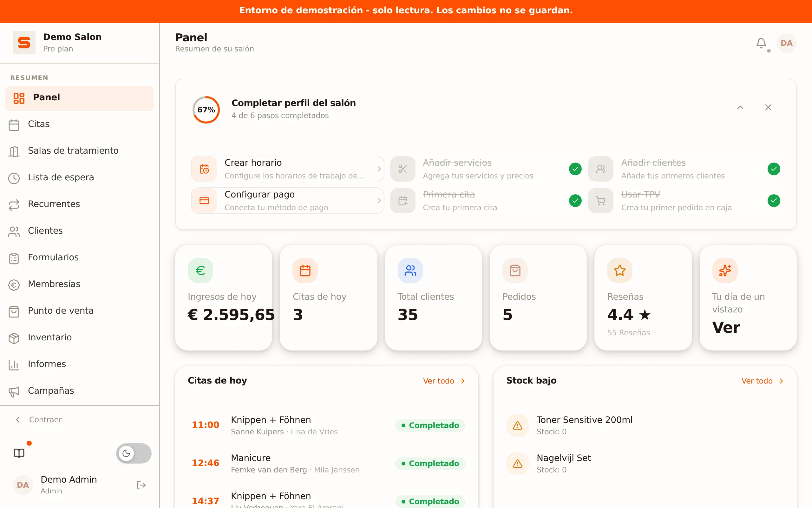Screen dimensions: 812x508
Task: Click the shopping bag icon on Pedidos card
Action: (x=515, y=270)
